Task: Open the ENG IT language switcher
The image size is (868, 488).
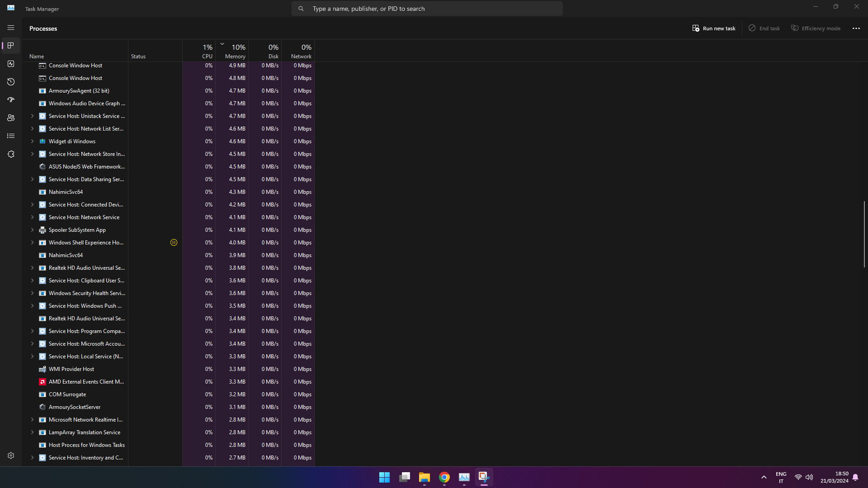Action: coord(781,477)
